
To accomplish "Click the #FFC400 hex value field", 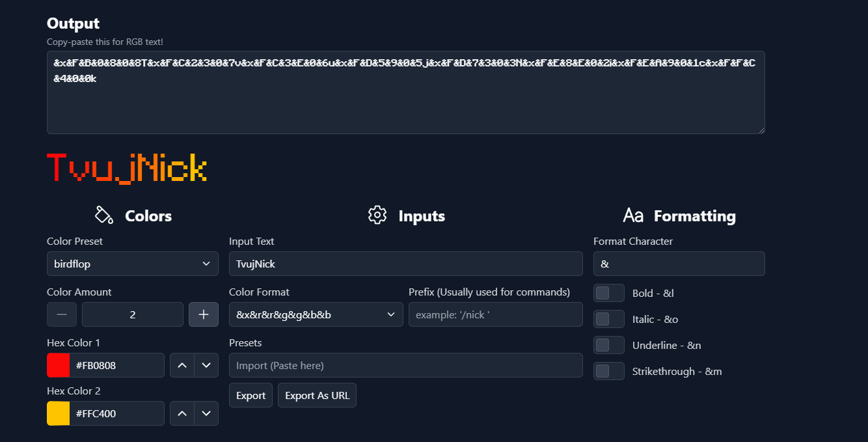I will point(117,413).
